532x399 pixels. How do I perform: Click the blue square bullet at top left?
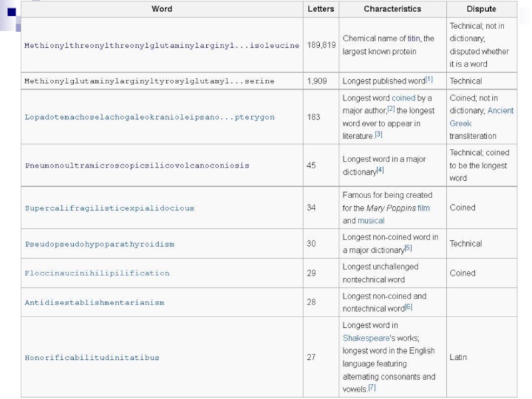[x=11, y=11]
